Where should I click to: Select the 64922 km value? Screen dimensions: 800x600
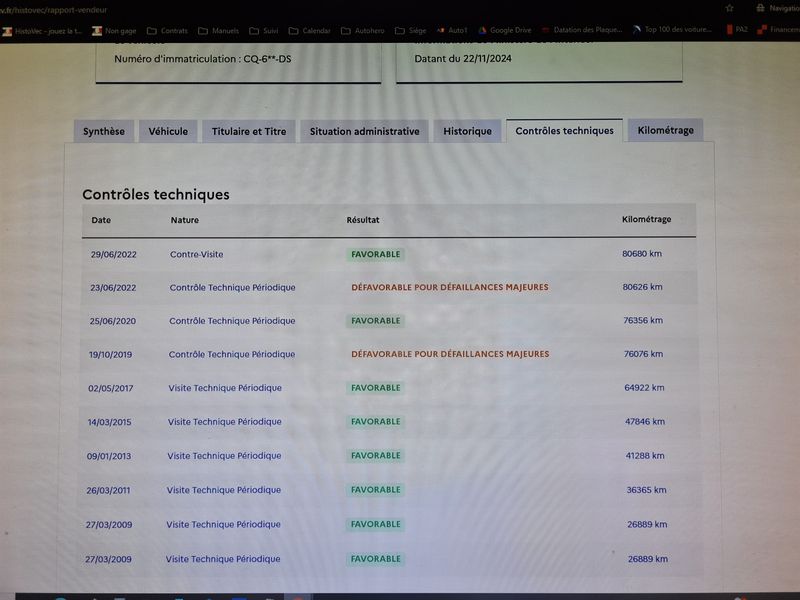point(644,388)
